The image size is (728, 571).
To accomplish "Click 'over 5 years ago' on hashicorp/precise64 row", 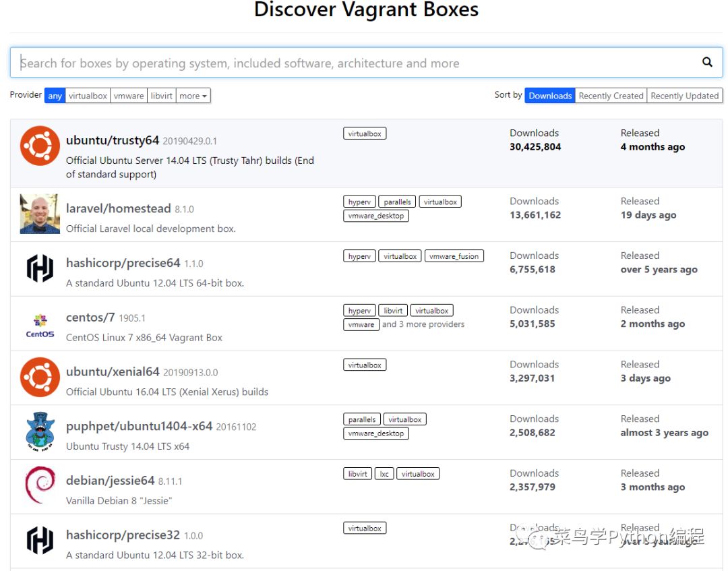I will point(659,269).
